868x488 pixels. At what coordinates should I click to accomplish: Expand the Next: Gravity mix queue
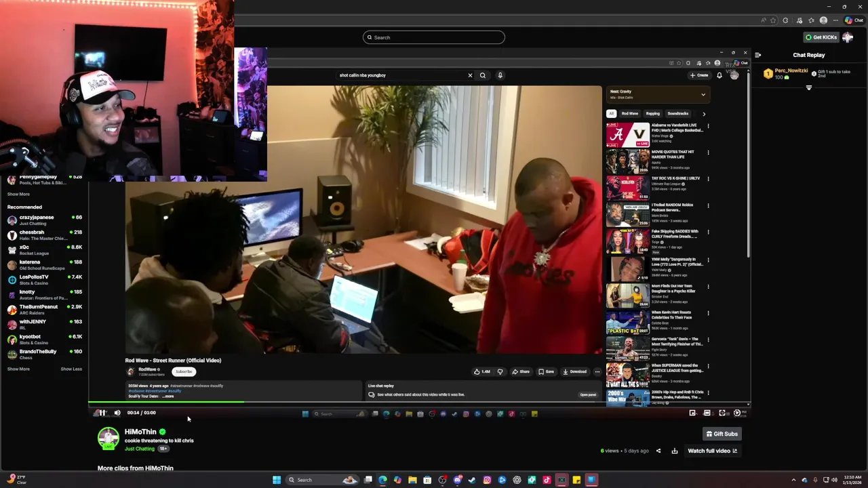[x=703, y=95]
